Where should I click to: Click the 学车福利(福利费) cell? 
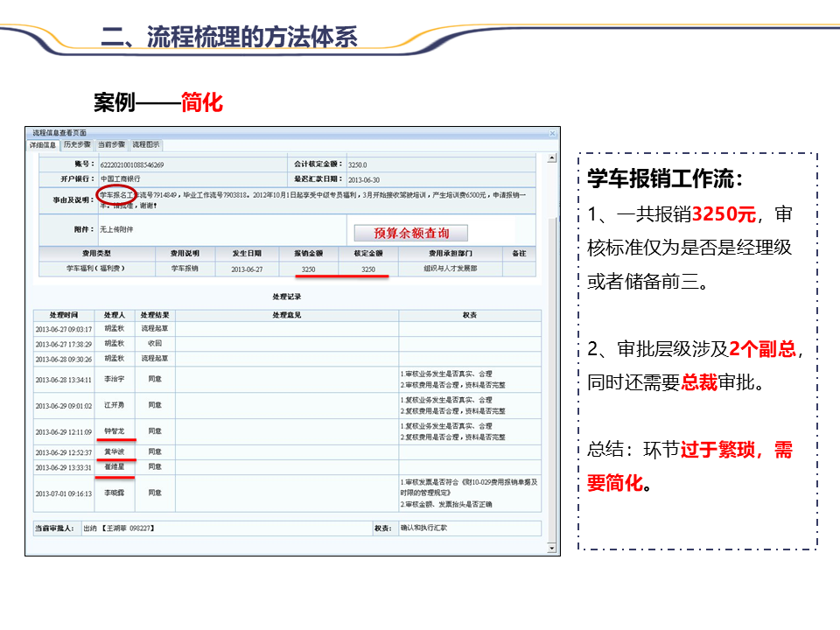click(96, 269)
